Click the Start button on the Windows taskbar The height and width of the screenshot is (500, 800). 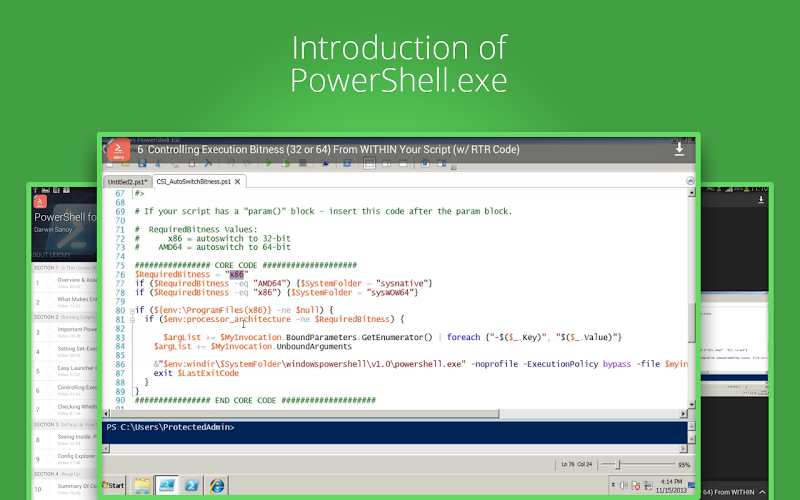pos(113,485)
